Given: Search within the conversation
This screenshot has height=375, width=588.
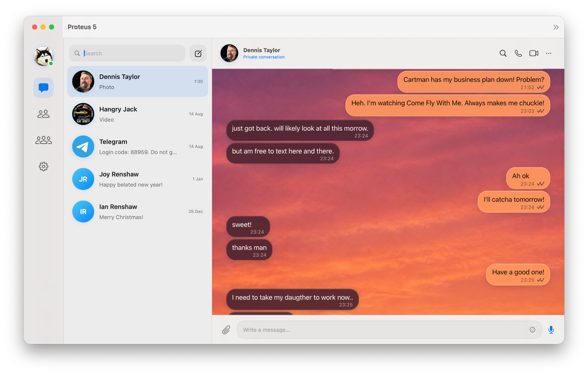Looking at the screenshot, I should point(503,53).
